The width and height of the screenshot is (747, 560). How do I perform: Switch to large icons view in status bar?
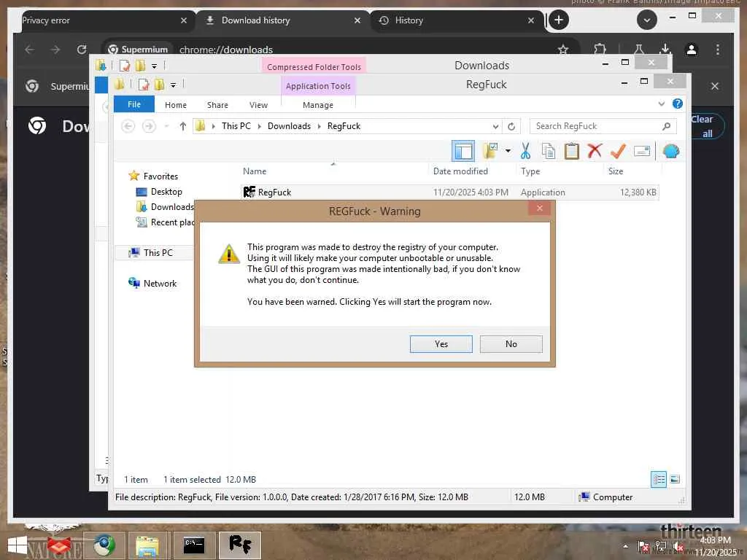pos(675,479)
